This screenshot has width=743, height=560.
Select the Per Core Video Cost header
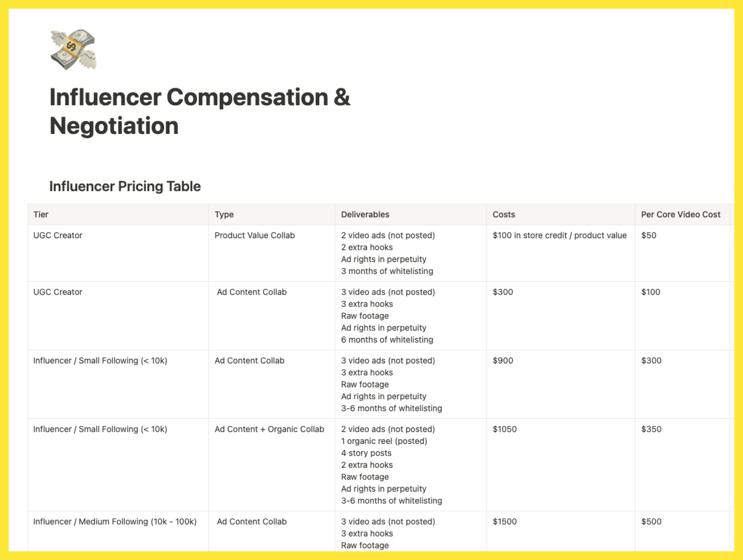click(x=682, y=214)
